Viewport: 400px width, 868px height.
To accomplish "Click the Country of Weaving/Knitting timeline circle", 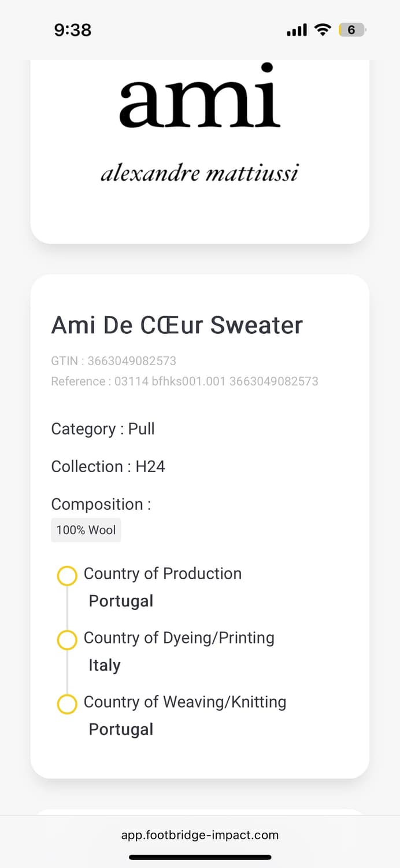I will [x=67, y=704].
